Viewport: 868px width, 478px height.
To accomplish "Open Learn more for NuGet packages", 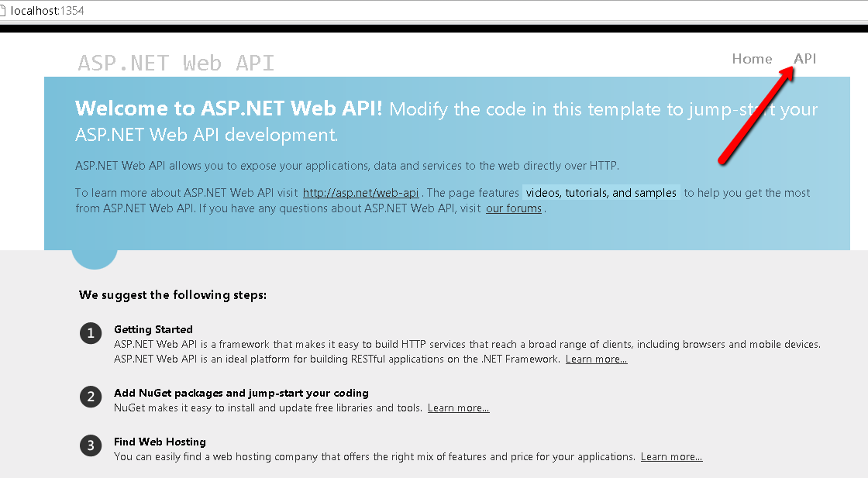I will pos(458,408).
